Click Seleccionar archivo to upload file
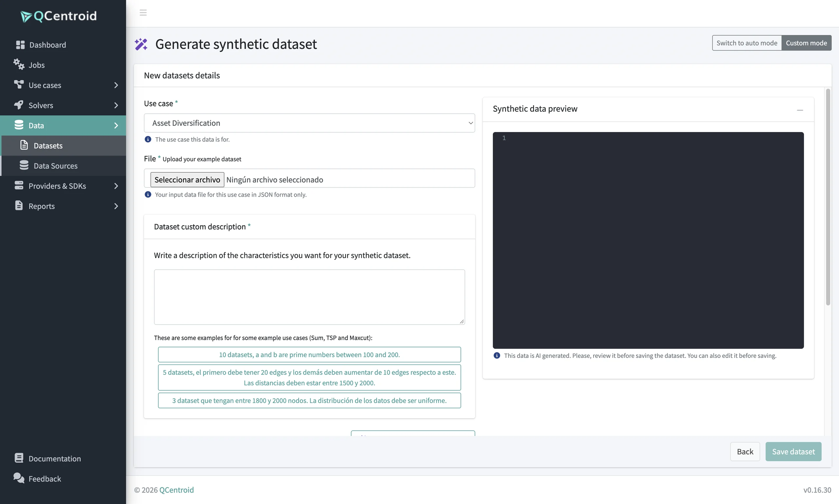This screenshot has width=839, height=504. coord(187,179)
